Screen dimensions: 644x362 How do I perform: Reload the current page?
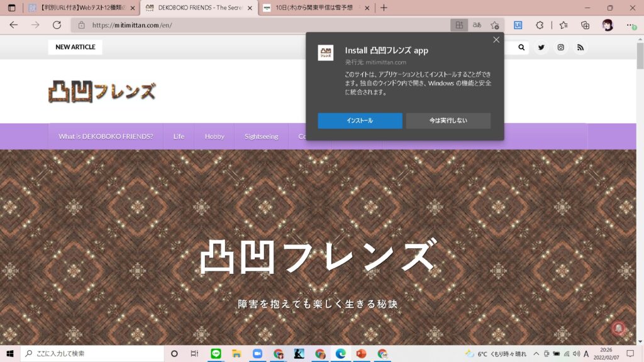[57, 25]
